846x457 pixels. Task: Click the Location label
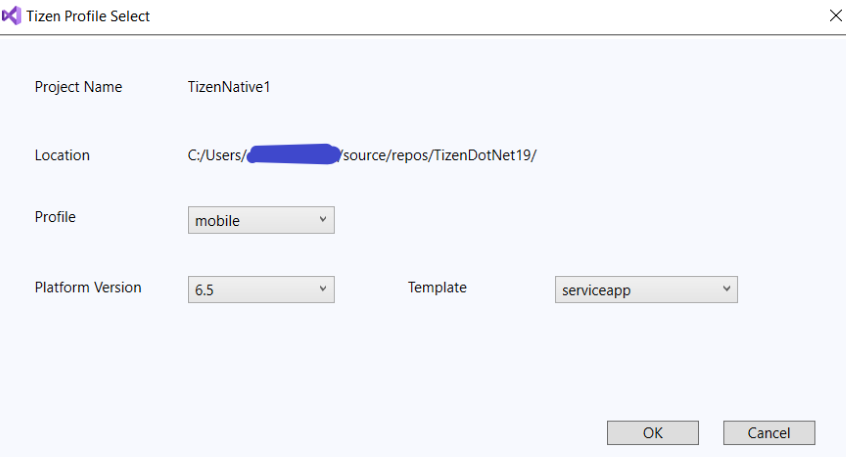tap(62, 155)
